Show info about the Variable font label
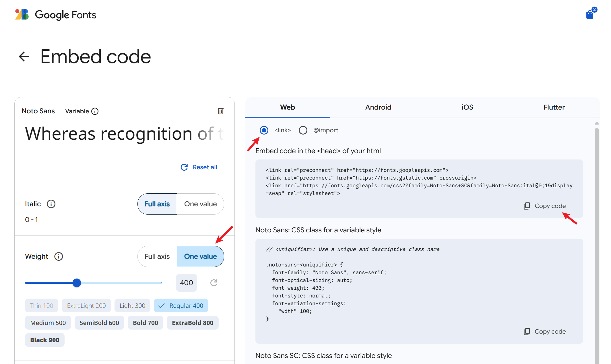The height and width of the screenshot is (364, 611). coord(95,111)
